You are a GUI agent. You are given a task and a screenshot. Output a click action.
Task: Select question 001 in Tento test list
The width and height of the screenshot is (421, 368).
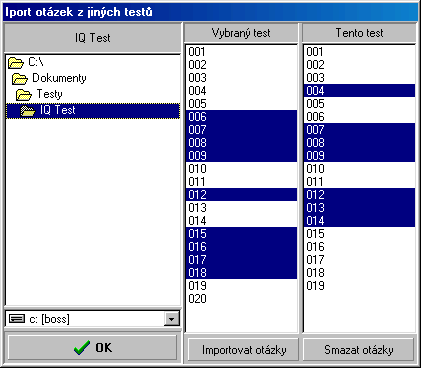[x=360, y=52]
